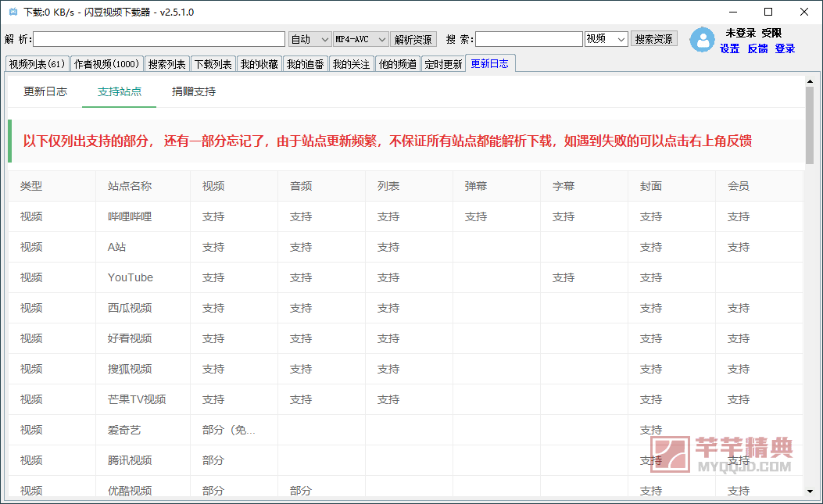Click the user avatar icon
This screenshot has width=823, height=504.
(702, 40)
